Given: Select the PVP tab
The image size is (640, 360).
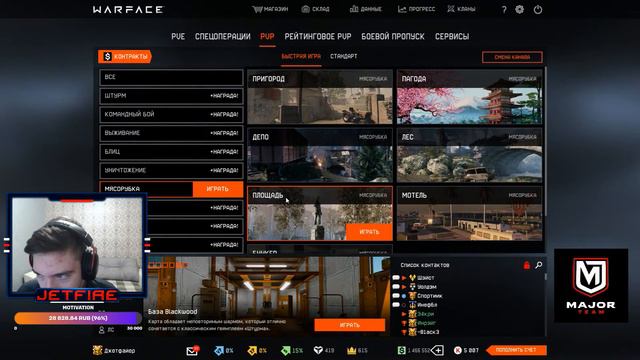Looking at the screenshot, I should pos(267,36).
